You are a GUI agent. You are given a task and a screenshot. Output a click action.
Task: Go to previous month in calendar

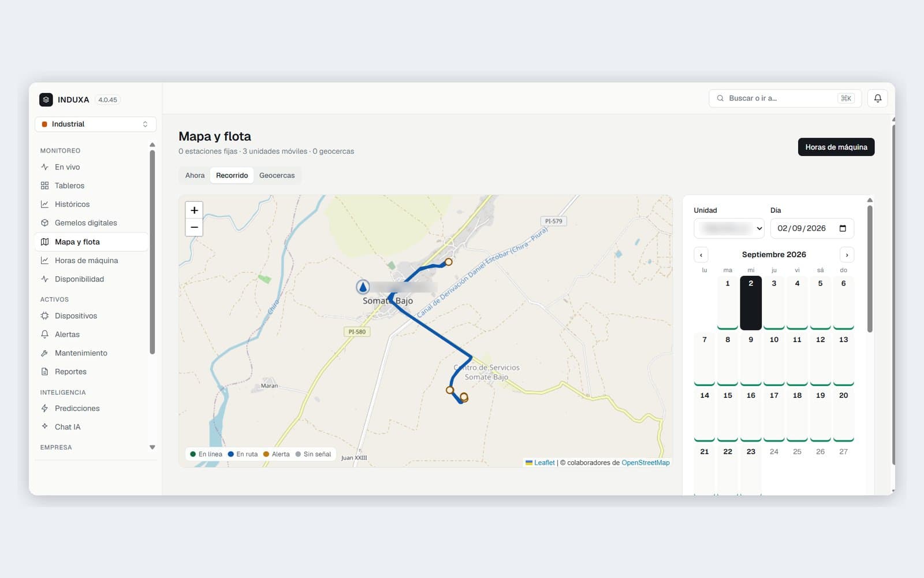tap(701, 255)
